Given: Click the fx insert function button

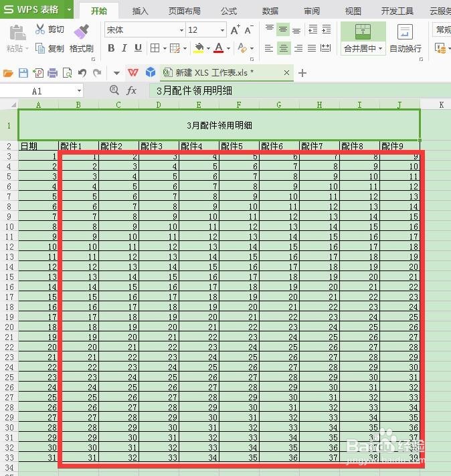Looking at the screenshot, I should pyautogui.click(x=131, y=90).
